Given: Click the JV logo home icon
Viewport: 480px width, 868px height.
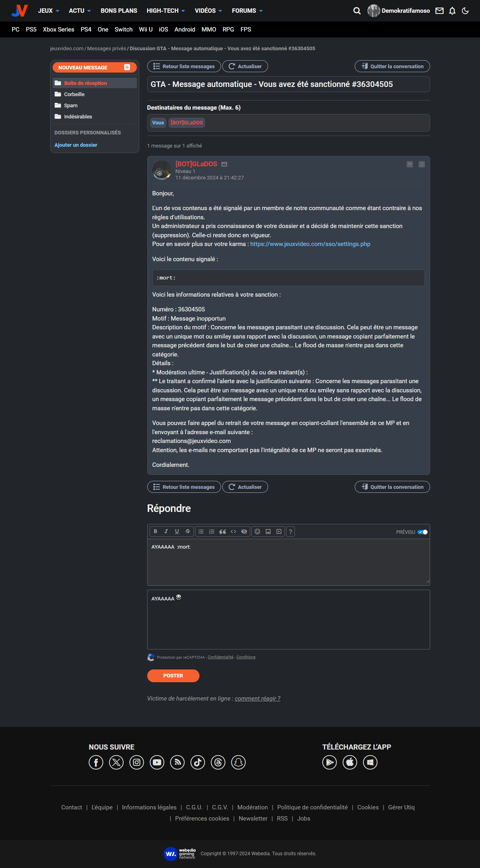Looking at the screenshot, I should pyautogui.click(x=20, y=11).
